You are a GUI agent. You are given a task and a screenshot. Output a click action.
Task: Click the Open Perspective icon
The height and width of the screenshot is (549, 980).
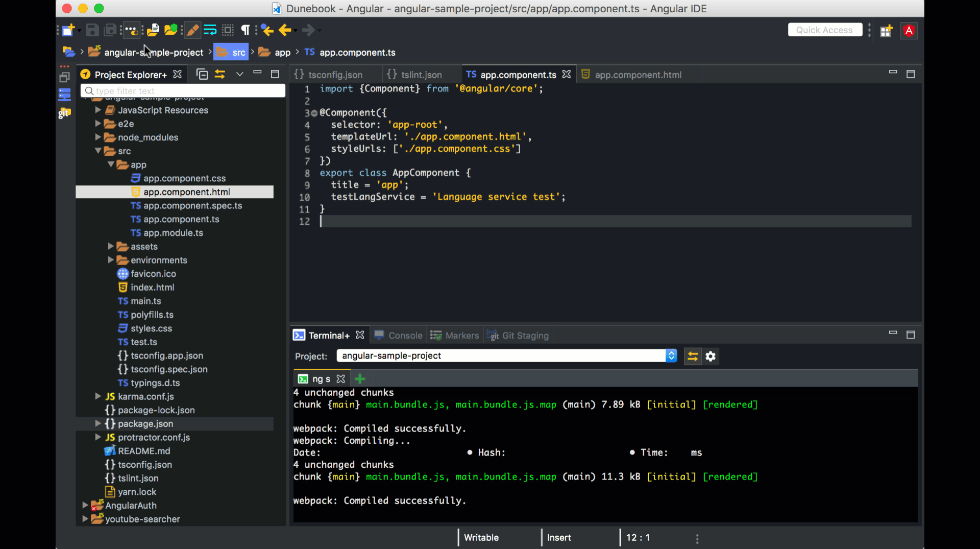pos(886,31)
